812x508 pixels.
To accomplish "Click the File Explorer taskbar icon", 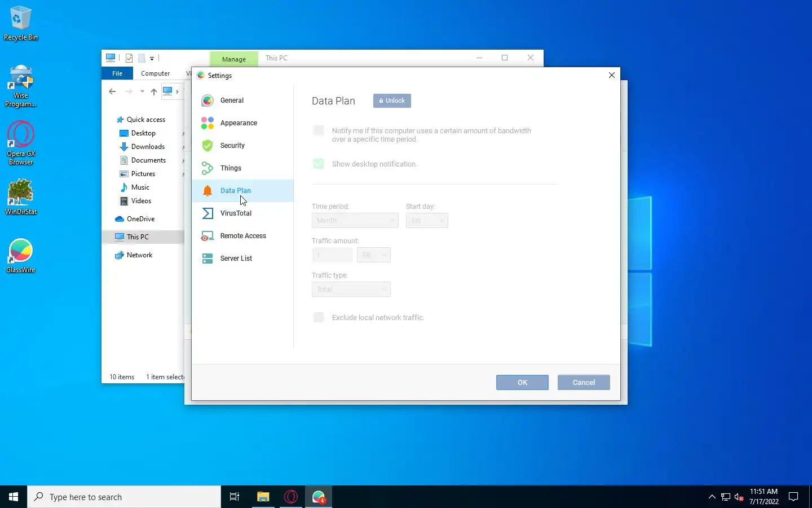I will [263, 497].
